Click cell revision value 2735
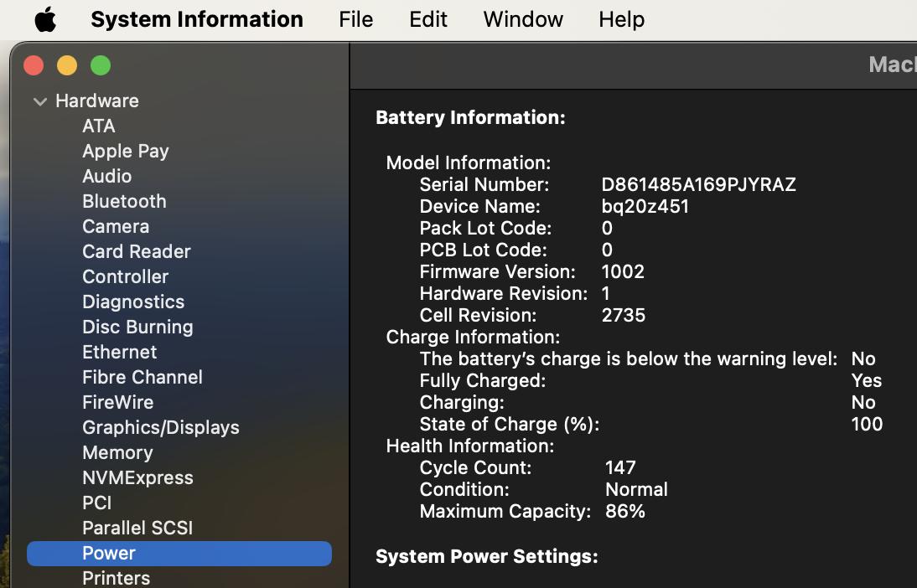The image size is (917, 588). tap(624, 315)
